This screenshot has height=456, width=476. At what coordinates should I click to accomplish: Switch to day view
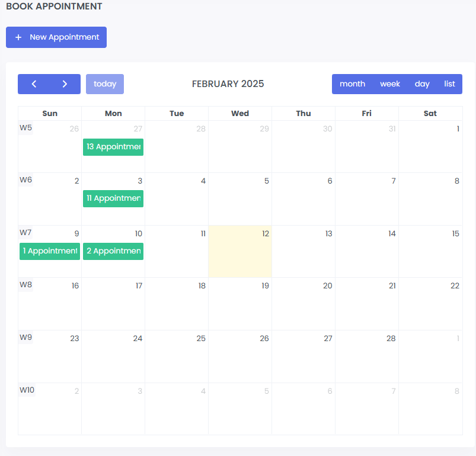tap(422, 84)
